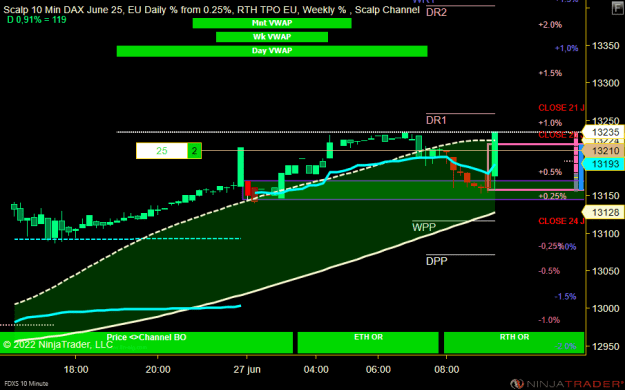The width and height of the screenshot is (625, 390).
Task: Click the D 0,91% = 119 readout
Action: pyautogui.click(x=37, y=20)
